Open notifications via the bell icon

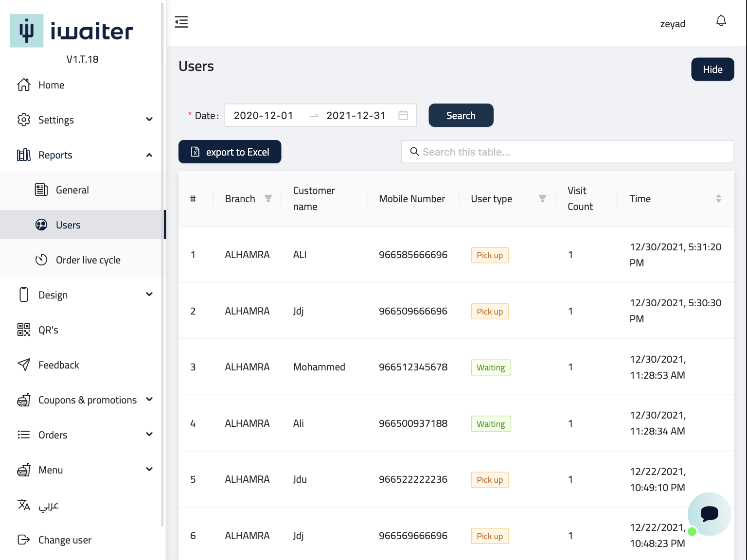pos(721,21)
